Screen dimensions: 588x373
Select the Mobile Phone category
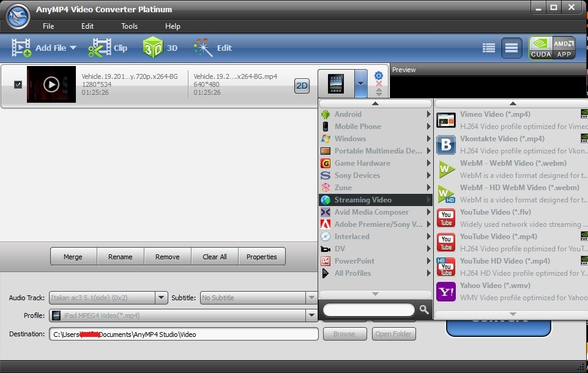375,127
